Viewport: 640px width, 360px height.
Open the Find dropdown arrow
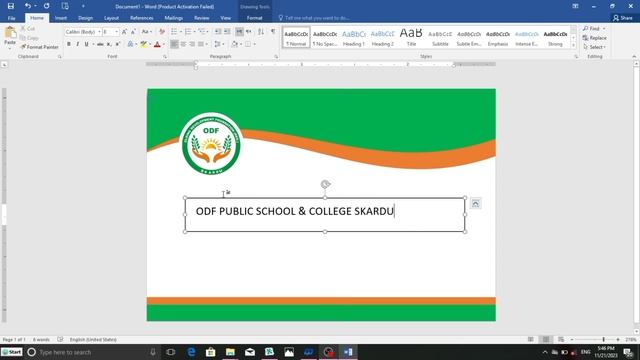pos(604,29)
